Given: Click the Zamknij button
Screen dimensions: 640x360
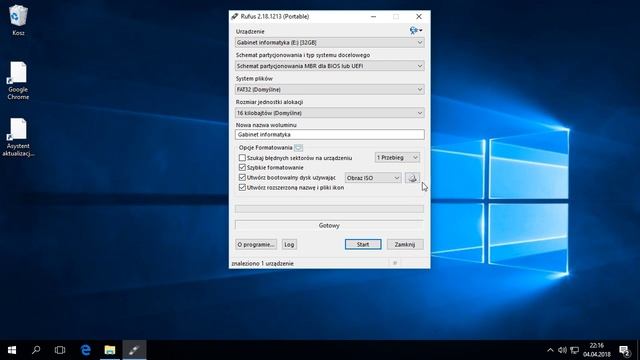Looking at the screenshot, I should (405, 244).
